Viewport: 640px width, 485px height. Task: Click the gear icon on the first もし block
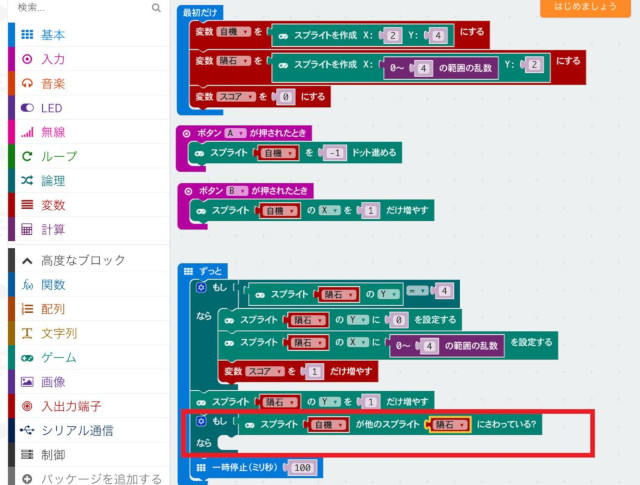tap(200, 287)
